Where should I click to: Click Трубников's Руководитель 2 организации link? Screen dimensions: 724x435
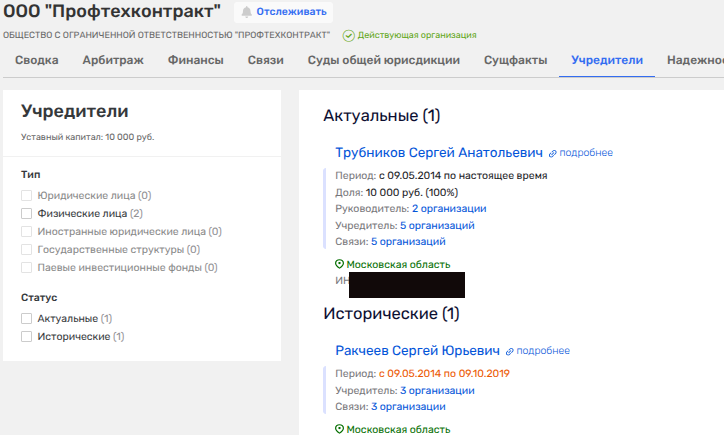tap(449, 208)
